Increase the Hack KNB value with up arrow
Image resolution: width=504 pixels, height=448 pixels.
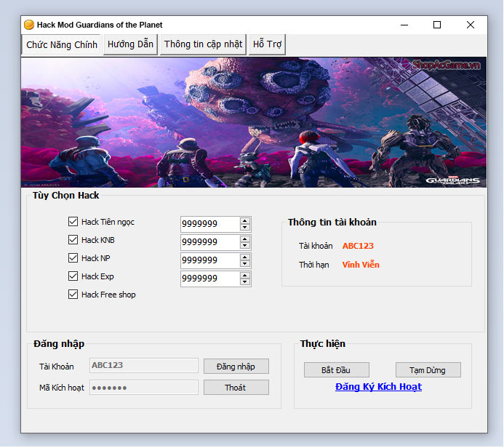[x=245, y=239]
